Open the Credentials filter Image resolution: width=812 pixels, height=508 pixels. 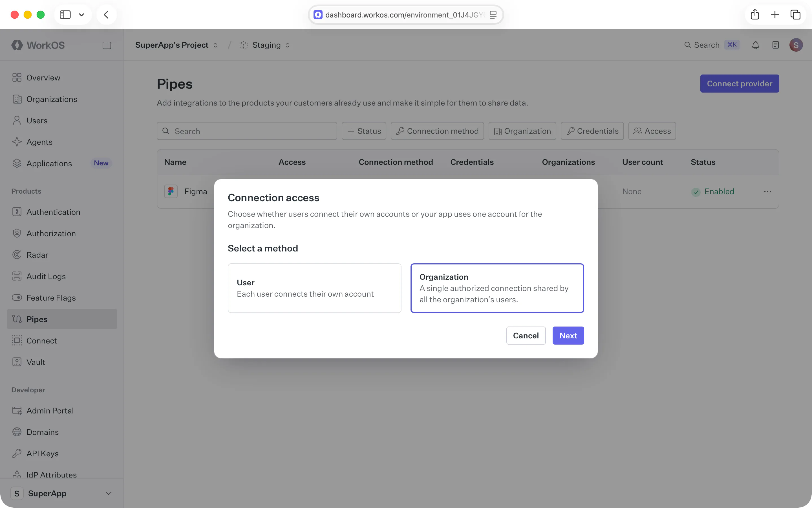(592, 131)
